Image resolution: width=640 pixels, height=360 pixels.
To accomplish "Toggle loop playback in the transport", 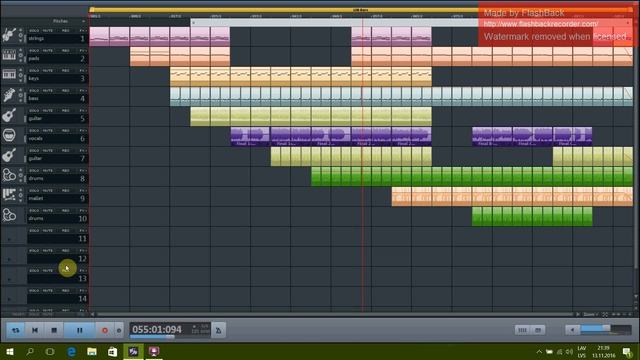I will (x=16, y=330).
